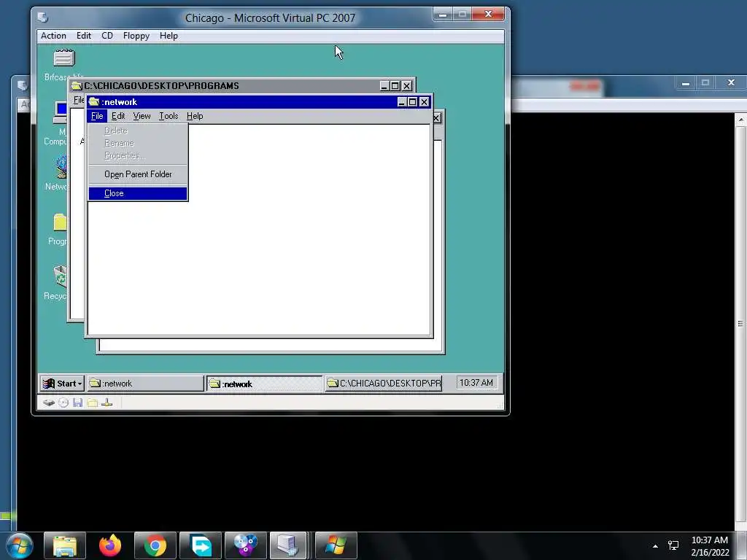
Task: Click the blue arrow document icon in the taskbar
Action: tap(201, 545)
